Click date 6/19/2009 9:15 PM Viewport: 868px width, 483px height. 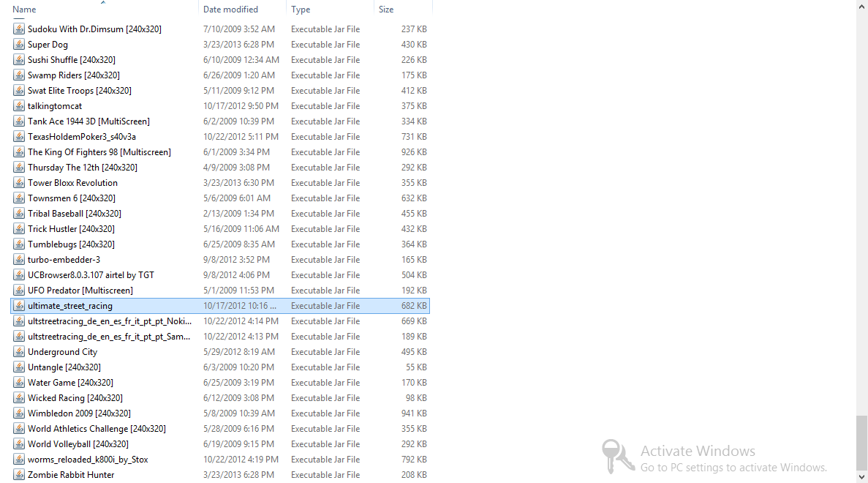tap(238, 444)
